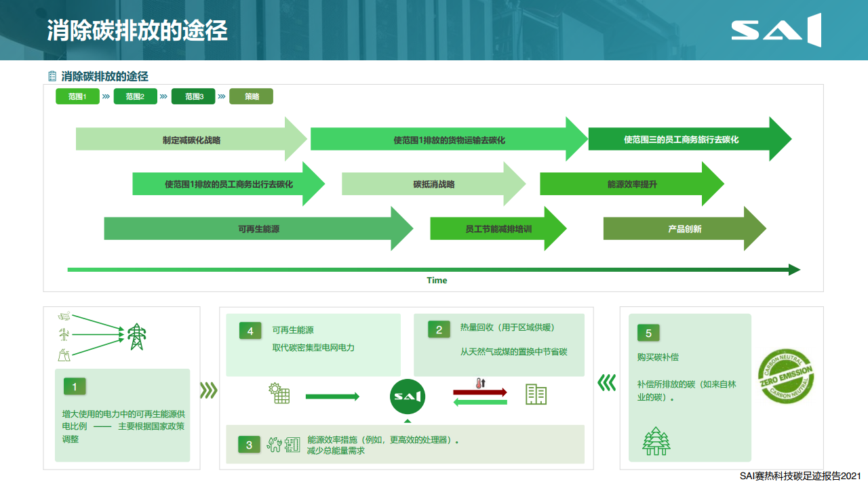Click the number 4 green badge
This screenshot has height=488, width=868.
pyautogui.click(x=250, y=331)
